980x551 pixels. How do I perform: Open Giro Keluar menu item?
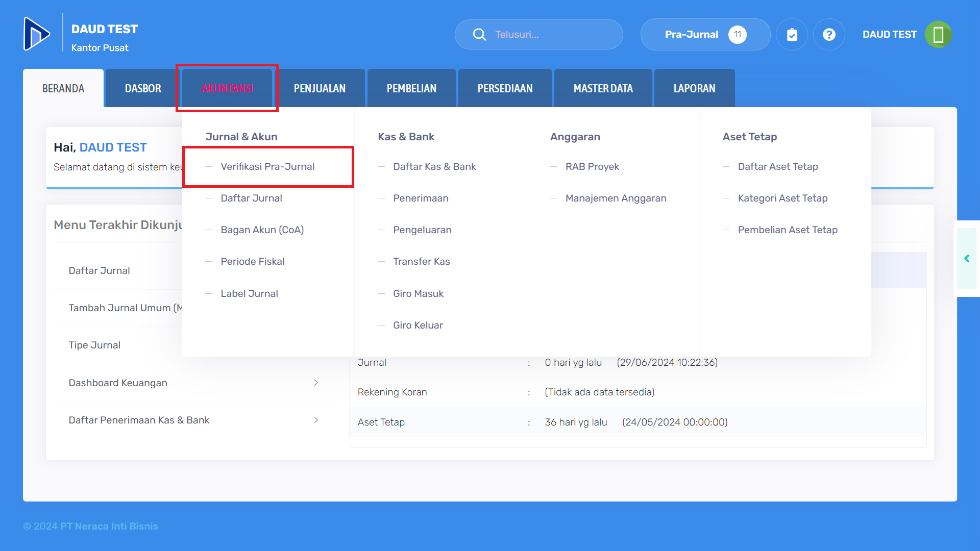click(x=418, y=325)
